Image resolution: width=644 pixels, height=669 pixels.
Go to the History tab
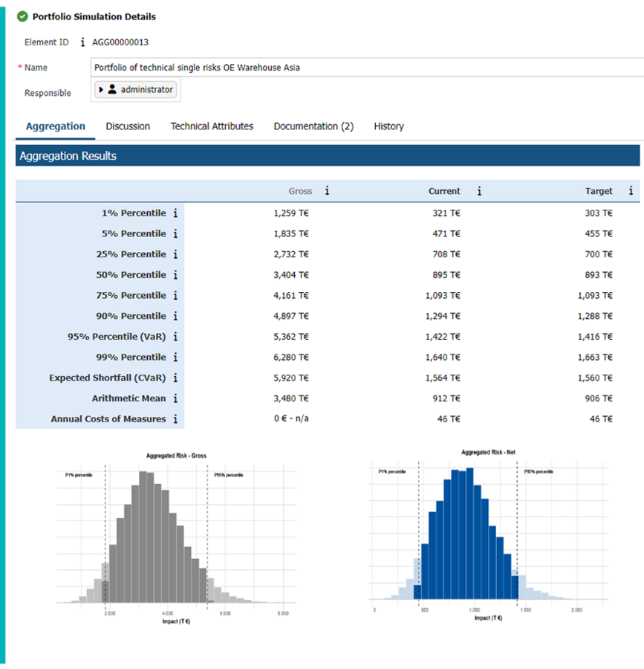(x=388, y=126)
